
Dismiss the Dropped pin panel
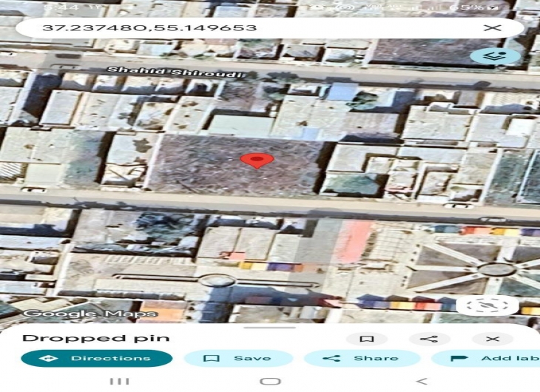(x=493, y=339)
